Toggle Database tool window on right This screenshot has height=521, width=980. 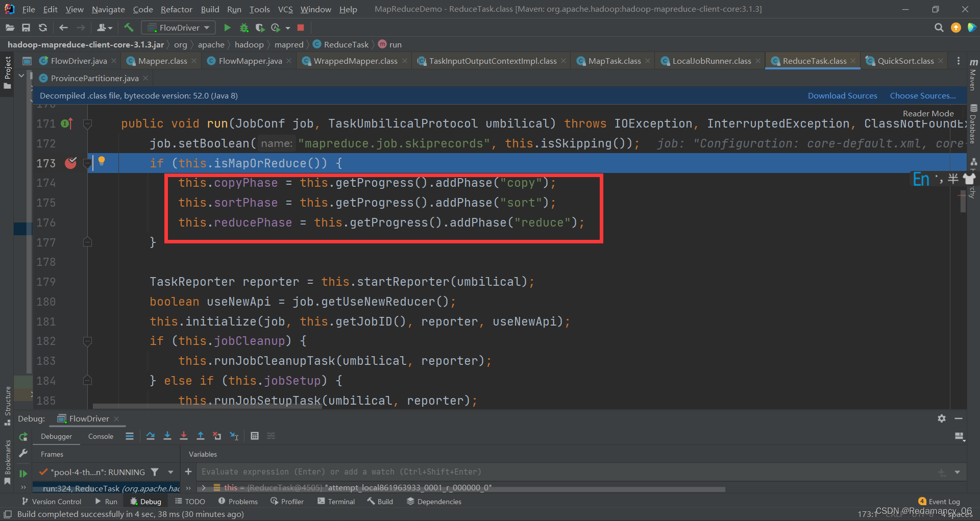tap(973, 124)
